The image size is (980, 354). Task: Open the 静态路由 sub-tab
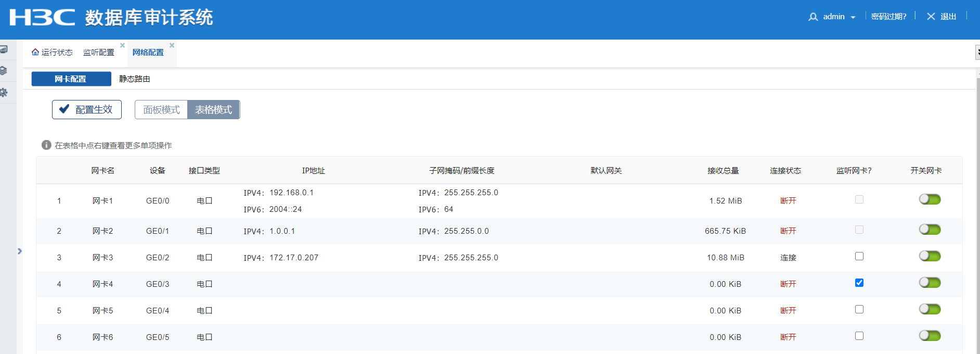point(135,79)
